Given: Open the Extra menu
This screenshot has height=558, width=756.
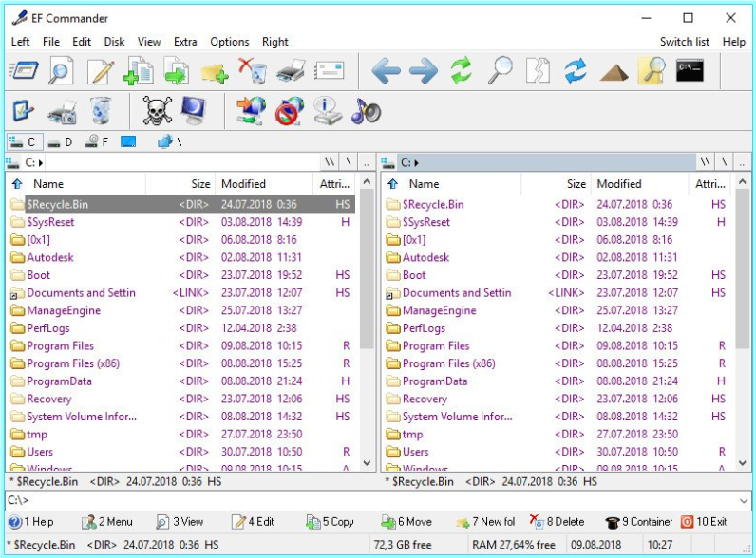Looking at the screenshot, I should pos(185,42).
